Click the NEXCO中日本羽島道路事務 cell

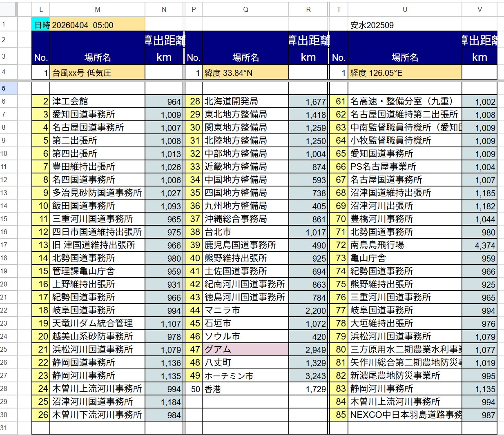(x=405, y=415)
